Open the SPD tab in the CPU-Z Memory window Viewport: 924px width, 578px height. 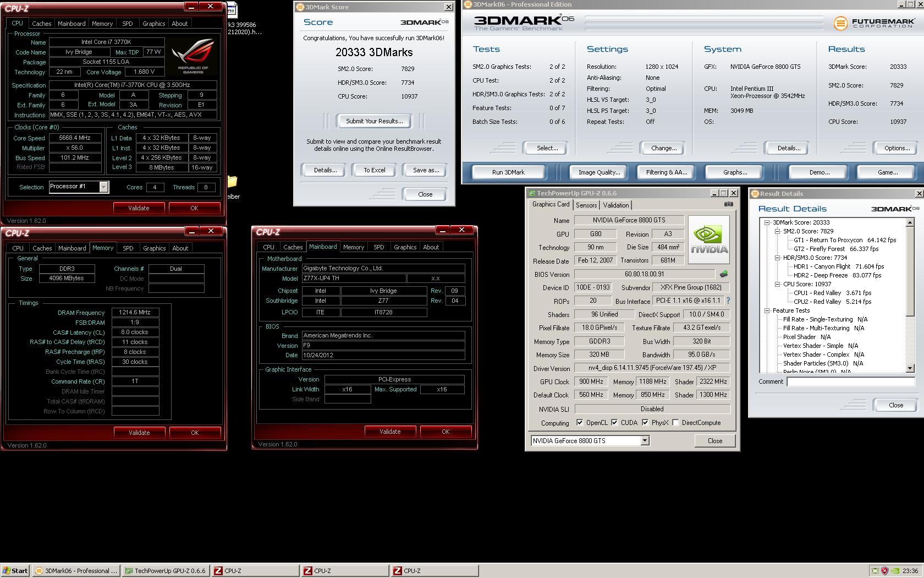(128, 248)
